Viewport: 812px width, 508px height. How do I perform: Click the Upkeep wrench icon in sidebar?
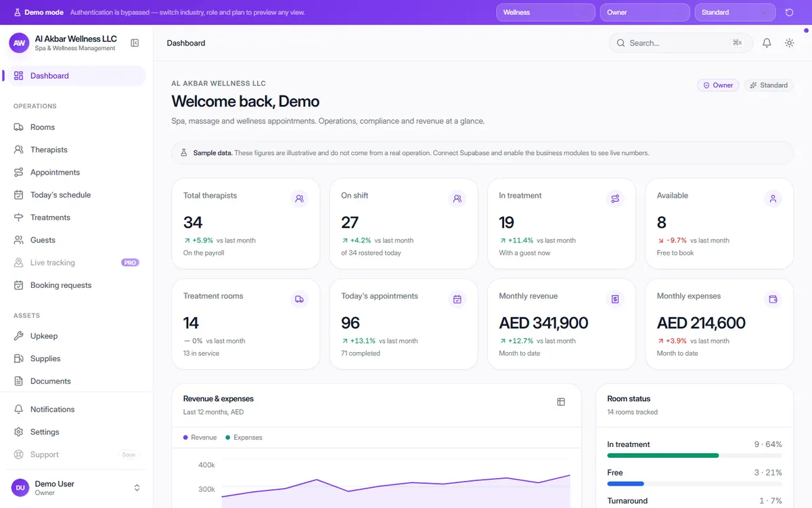18,336
